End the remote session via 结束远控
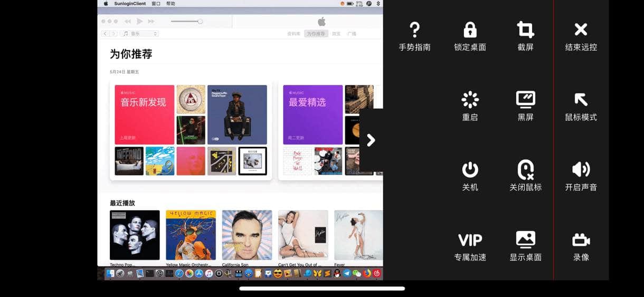This screenshot has width=644, height=297. click(581, 36)
